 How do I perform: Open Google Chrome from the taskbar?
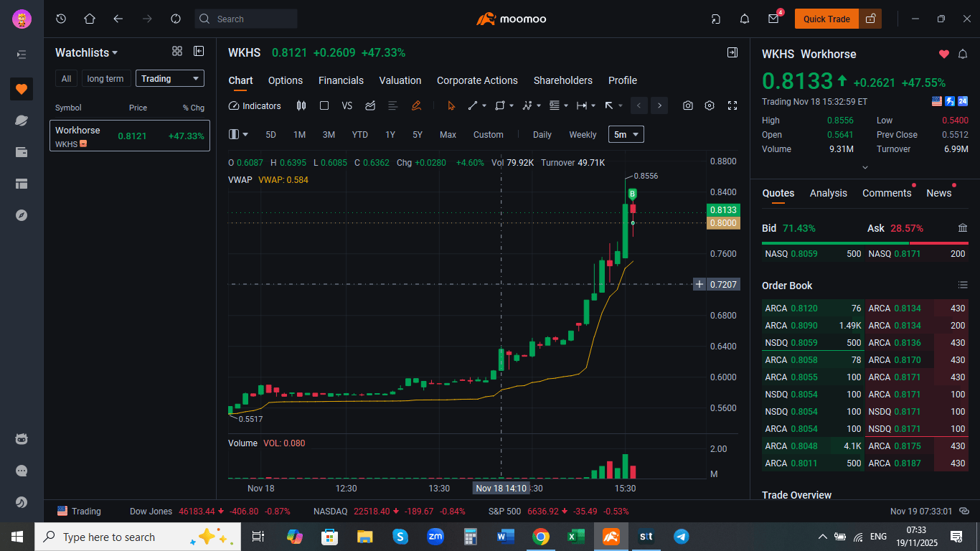click(541, 537)
